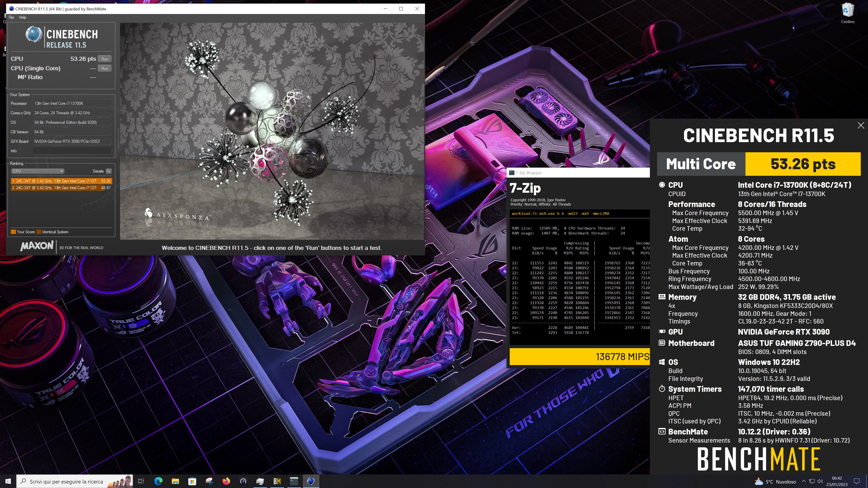Image resolution: width=868 pixels, height=488 pixels.
Task: Open the volume control tray icon
Action: pyautogui.click(x=820, y=481)
